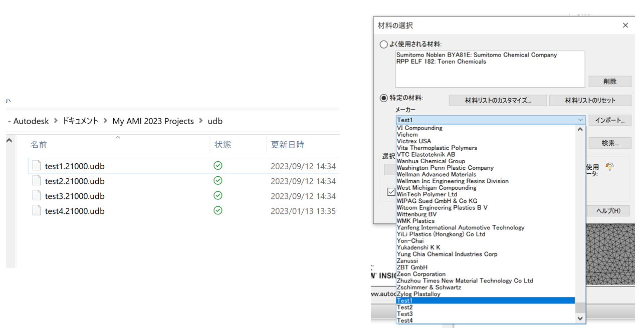644x330 pixels.
Task: Click green status icon beside test2.21000.udb
Action: [218, 181]
